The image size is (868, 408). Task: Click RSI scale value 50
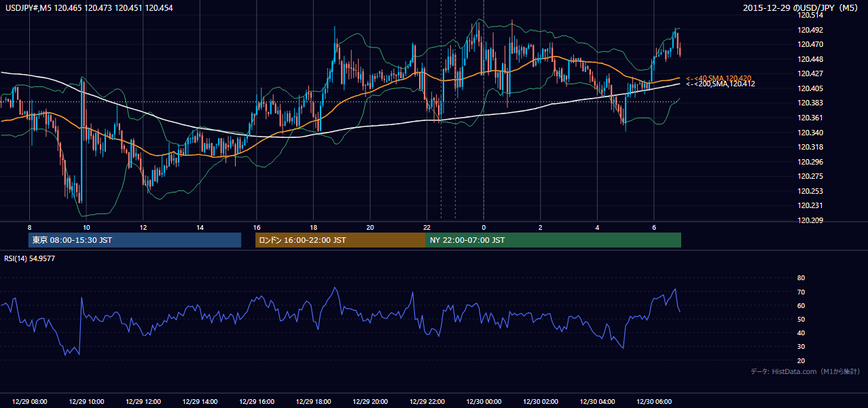(x=801, y=319)
